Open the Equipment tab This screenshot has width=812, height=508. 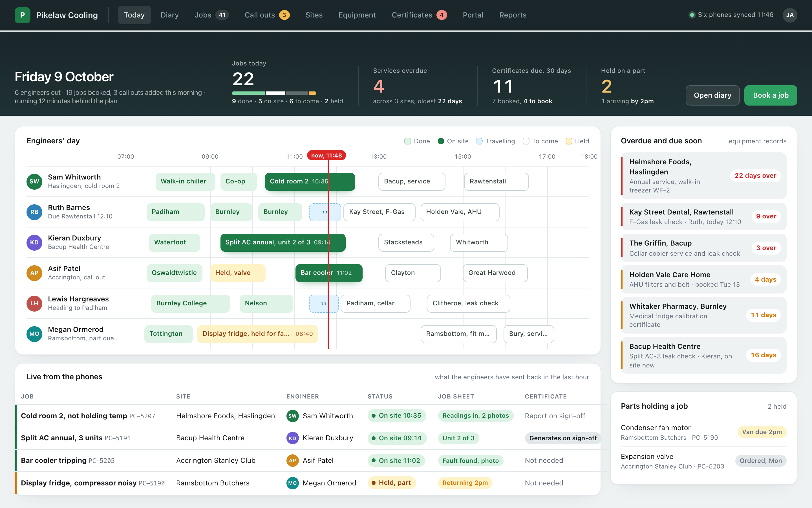[x=357, y=15]
